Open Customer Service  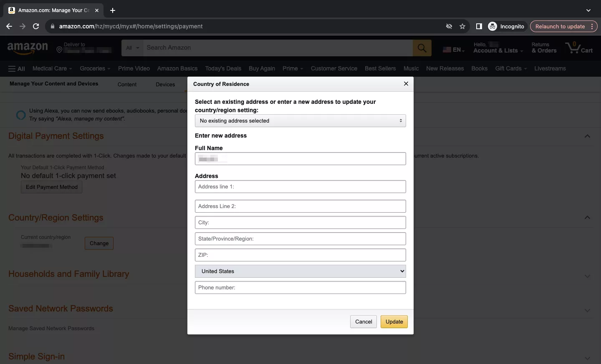(x=334, y=68)
